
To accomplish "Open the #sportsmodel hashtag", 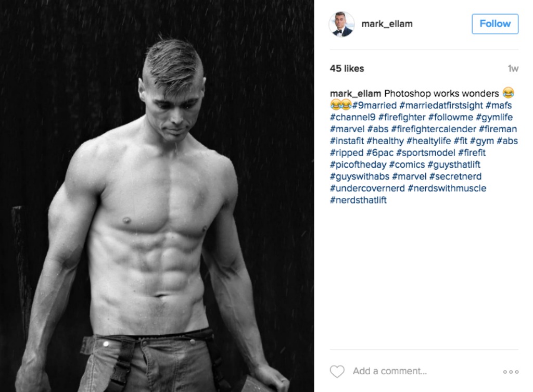I will (426, 153).
